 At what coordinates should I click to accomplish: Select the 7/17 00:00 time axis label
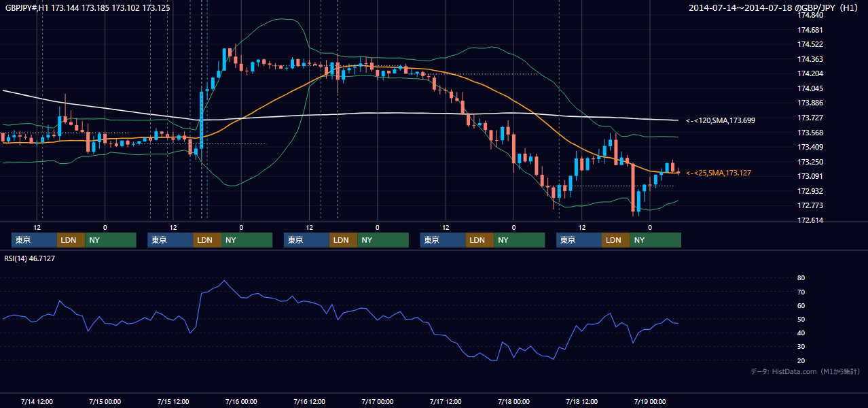(x=378, y=401)
